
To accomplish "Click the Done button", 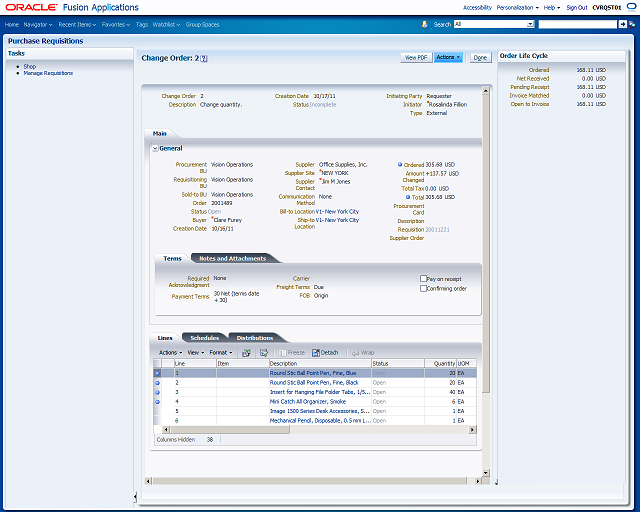I will [x=480, y=57].
